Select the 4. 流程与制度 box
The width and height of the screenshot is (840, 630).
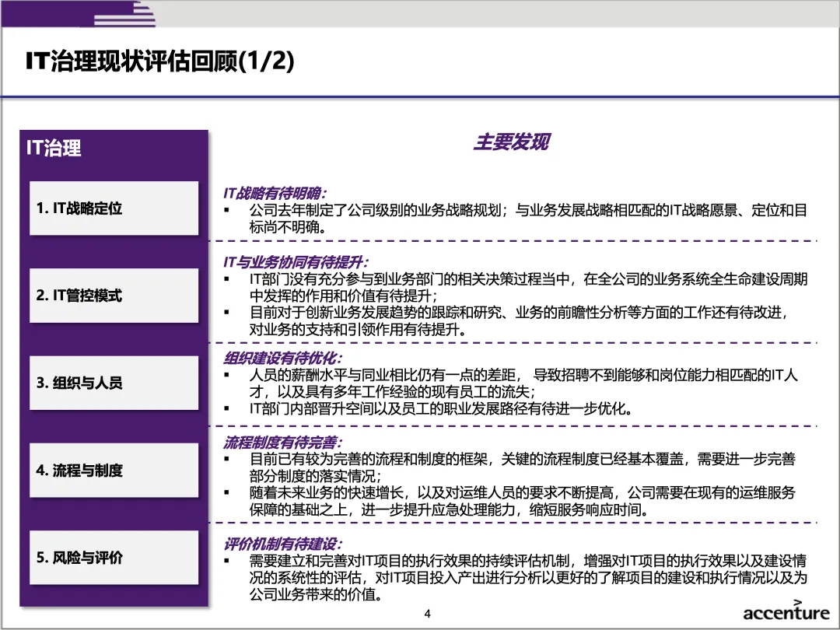coord(114,470)
